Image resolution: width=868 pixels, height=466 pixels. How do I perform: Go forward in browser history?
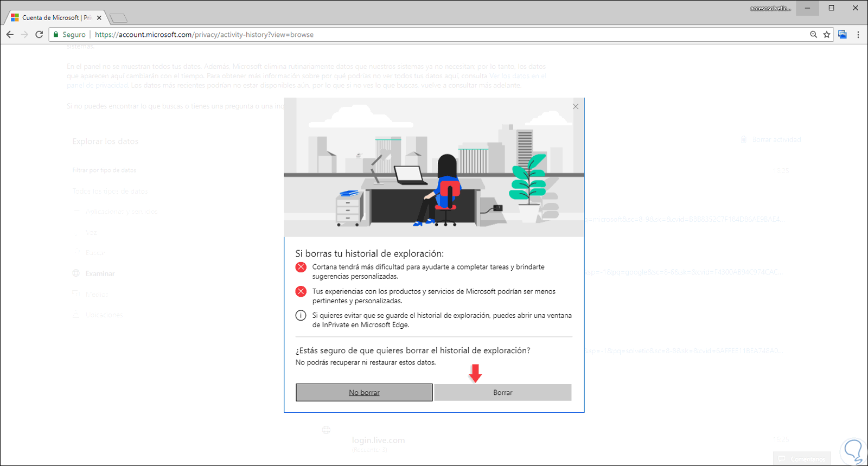click(24, 34)
